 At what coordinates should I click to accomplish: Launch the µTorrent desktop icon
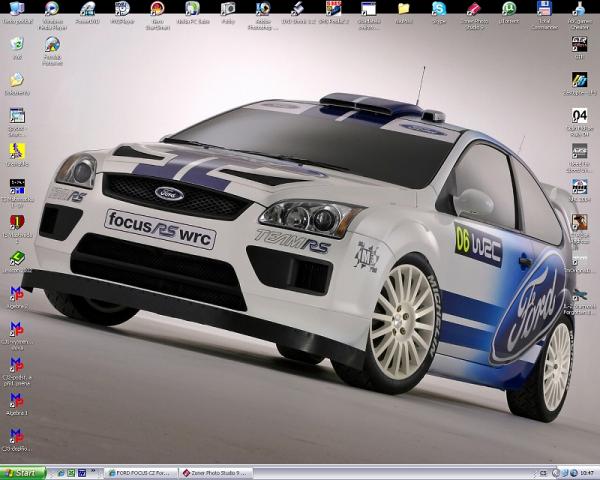509,10
